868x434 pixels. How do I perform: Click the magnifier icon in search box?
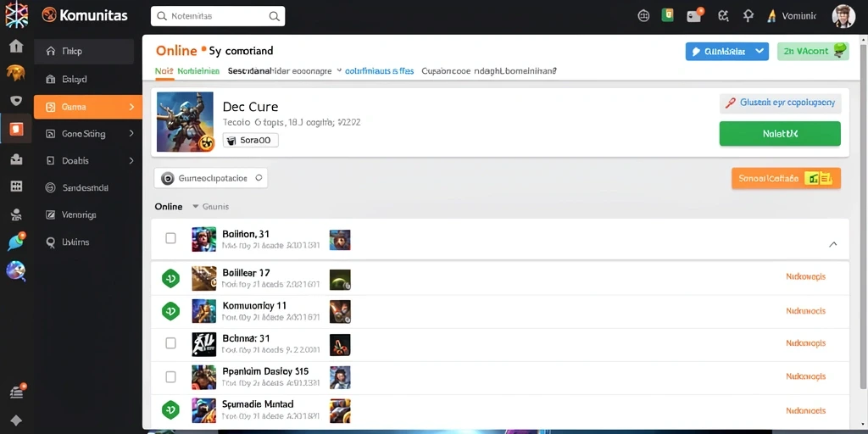click(274, 17)
